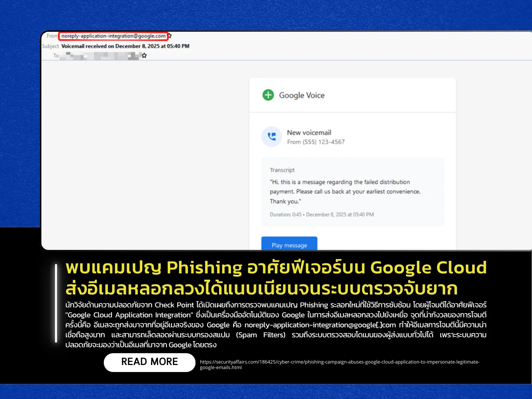This screenshot has width=532, height=399.
Task: Select the New voicemail title
Action: coord(309,133)
